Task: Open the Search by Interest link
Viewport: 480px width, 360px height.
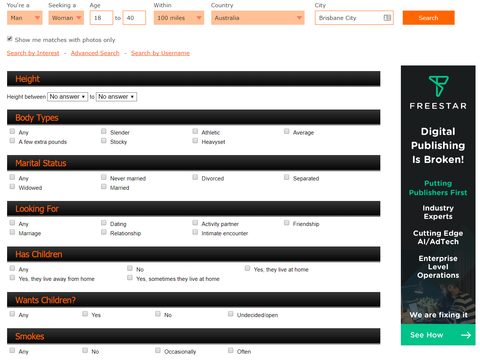Action: (x=33, y=53)
